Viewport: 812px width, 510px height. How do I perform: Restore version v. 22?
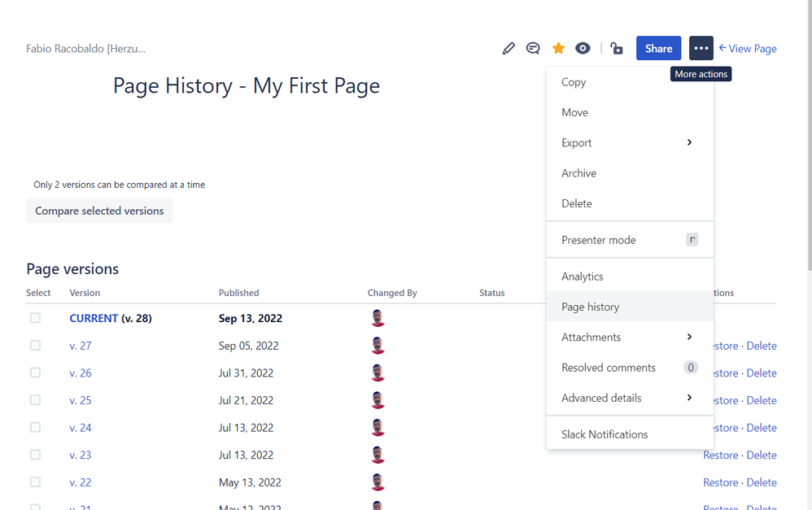tap(720, 482)
